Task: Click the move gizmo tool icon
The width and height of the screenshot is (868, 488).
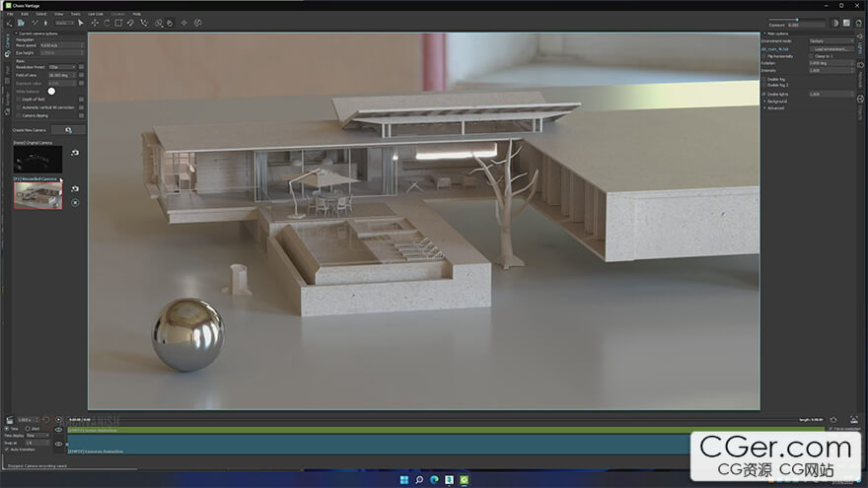Action: [x=95, y=23]
